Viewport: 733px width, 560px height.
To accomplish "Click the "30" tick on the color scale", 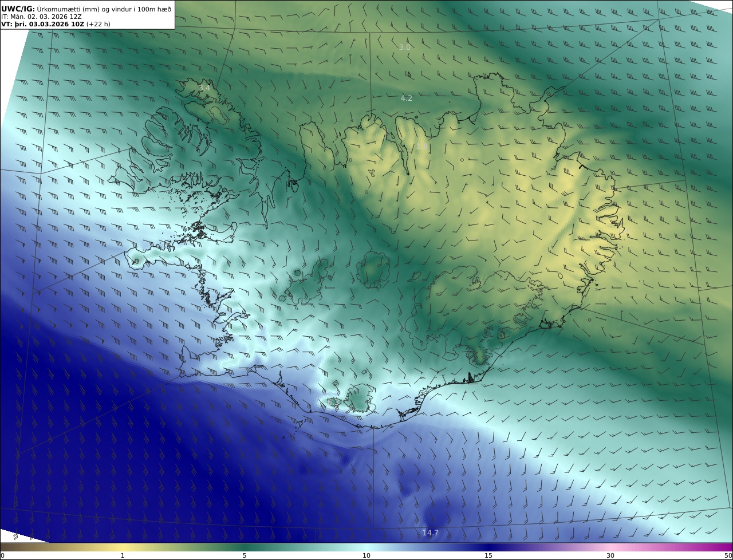I will [x=610, y=555].
